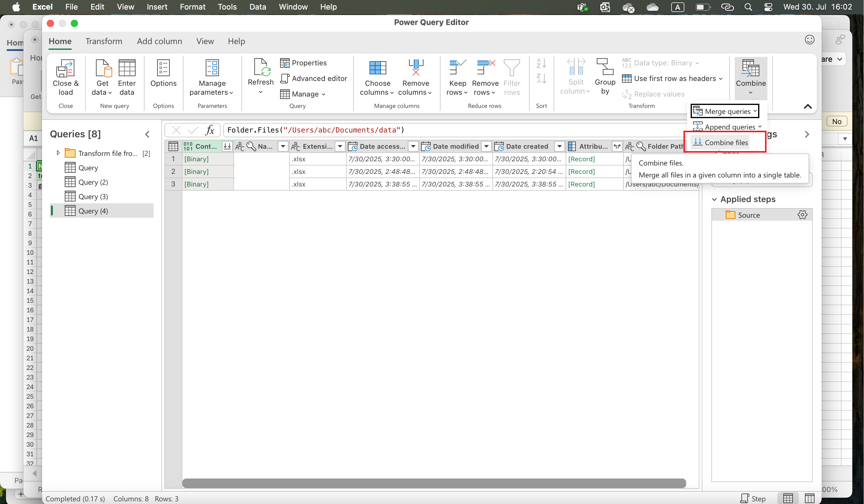This screenshot has height=504, width=864.
Task: Click Manage parameters icon
Action: (212, 67)
